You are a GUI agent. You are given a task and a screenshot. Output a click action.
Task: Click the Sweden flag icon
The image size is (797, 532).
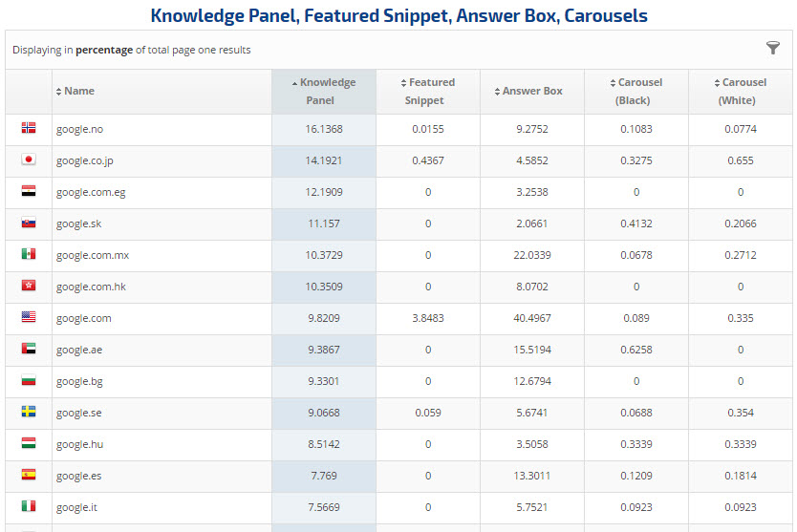click(x=29, y=413)
